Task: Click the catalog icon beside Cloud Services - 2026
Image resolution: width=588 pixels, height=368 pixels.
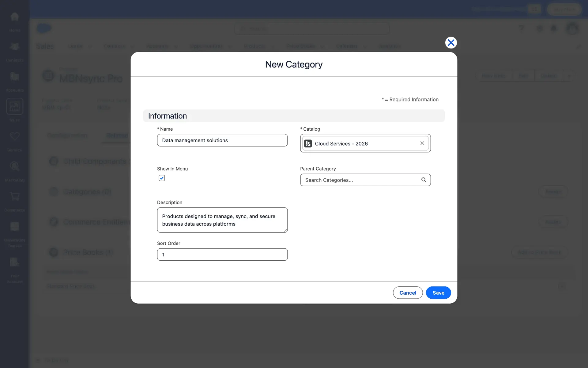Action: click(308, 144)
